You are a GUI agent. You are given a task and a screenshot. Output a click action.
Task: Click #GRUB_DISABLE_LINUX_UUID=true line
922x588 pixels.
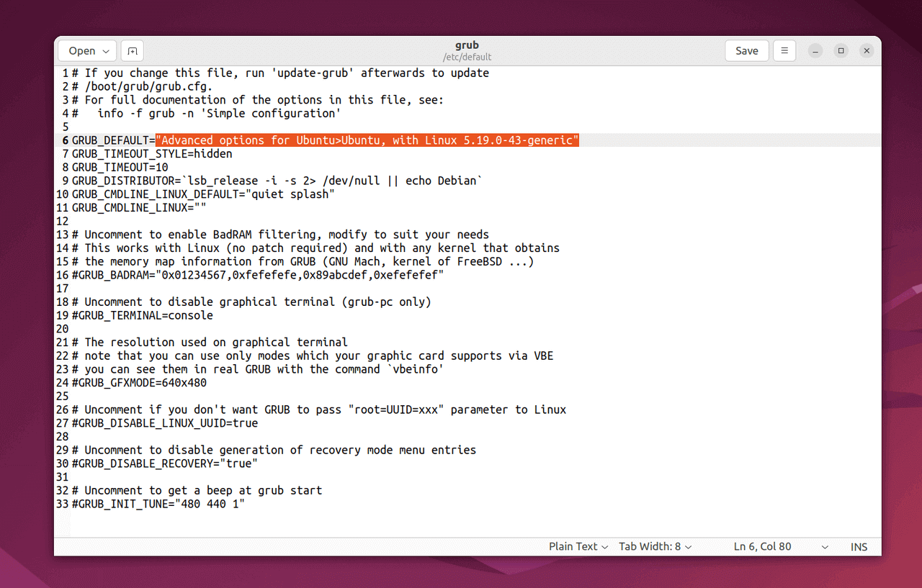pyautogui.click(x=165, y=422)
